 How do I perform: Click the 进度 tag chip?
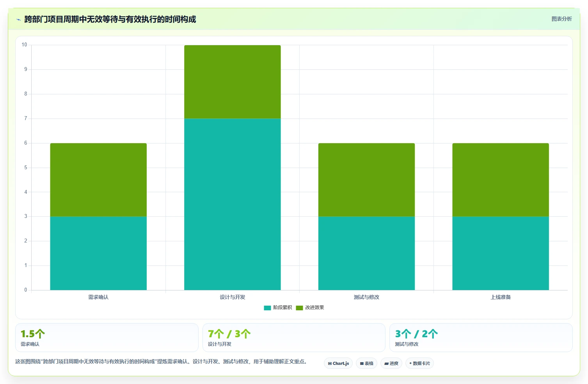(391, 363)
